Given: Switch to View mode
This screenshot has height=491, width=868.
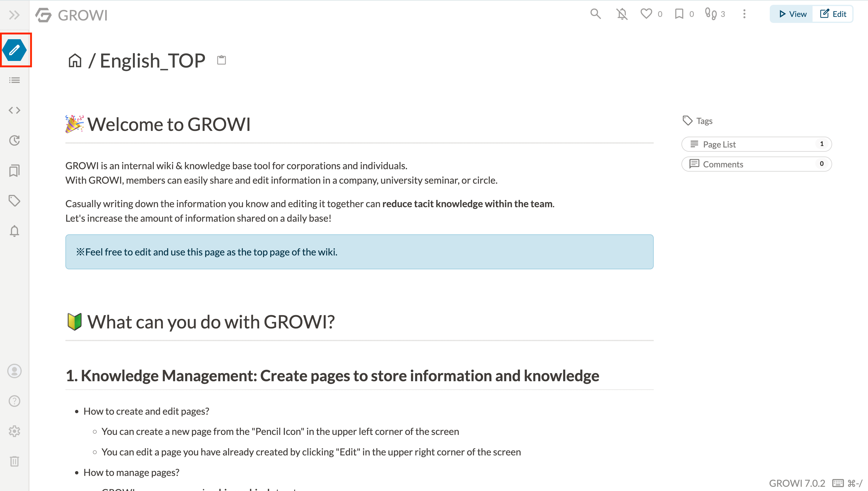Looking at the screenshot, I should coord(792,14).
